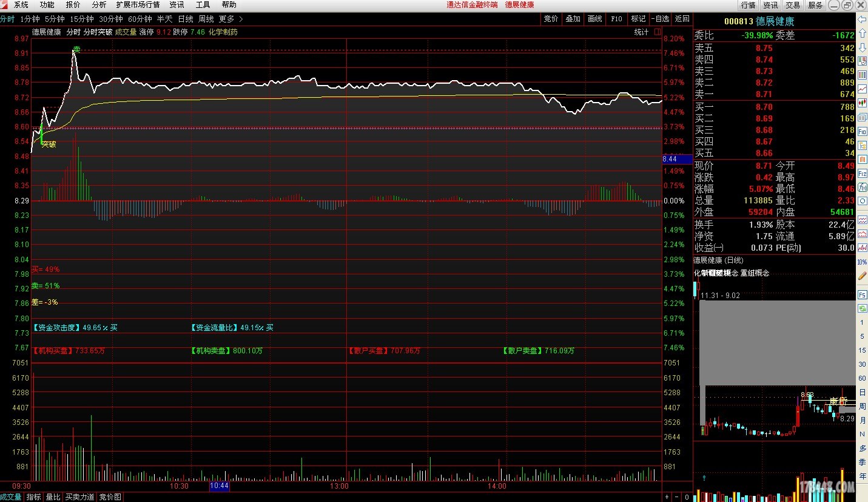
Task: Click the Fiz sidebar icon
Action: [862, 173]
